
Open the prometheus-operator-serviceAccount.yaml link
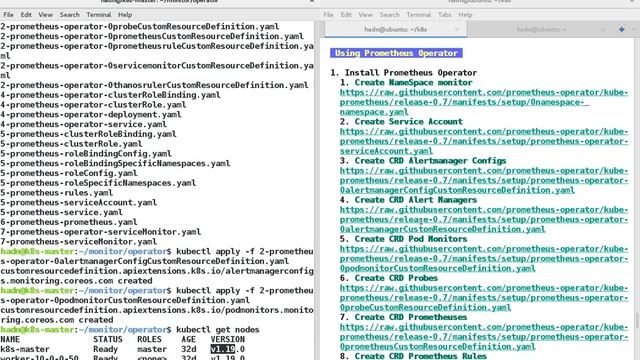pyautogui.click(x=484, y=141)
